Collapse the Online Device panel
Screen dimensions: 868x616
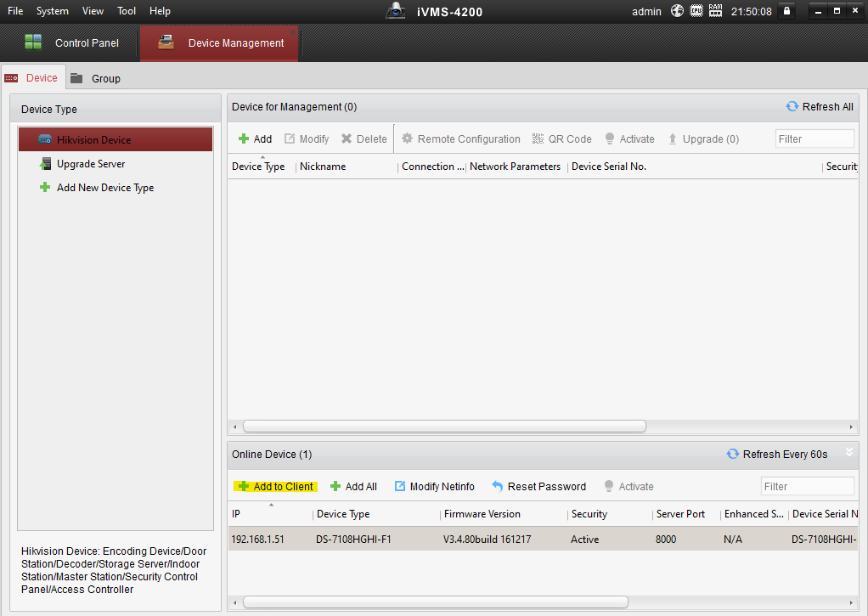click(x=849, y=453)
